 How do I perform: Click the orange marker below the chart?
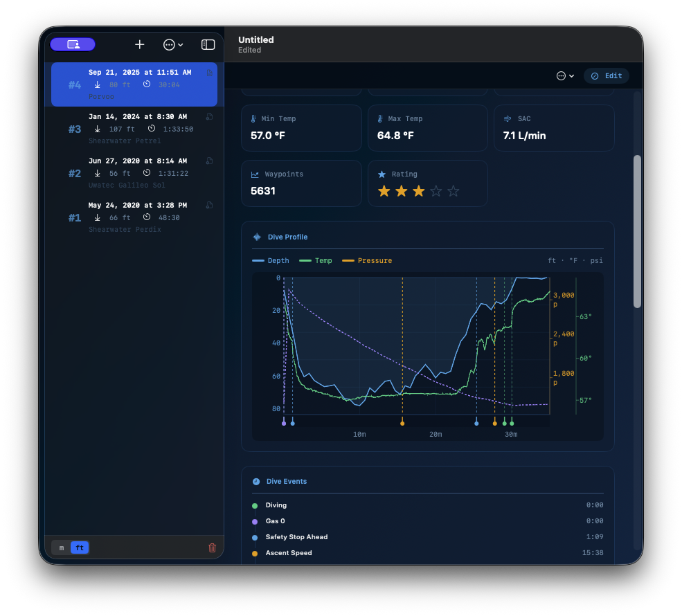402,422
